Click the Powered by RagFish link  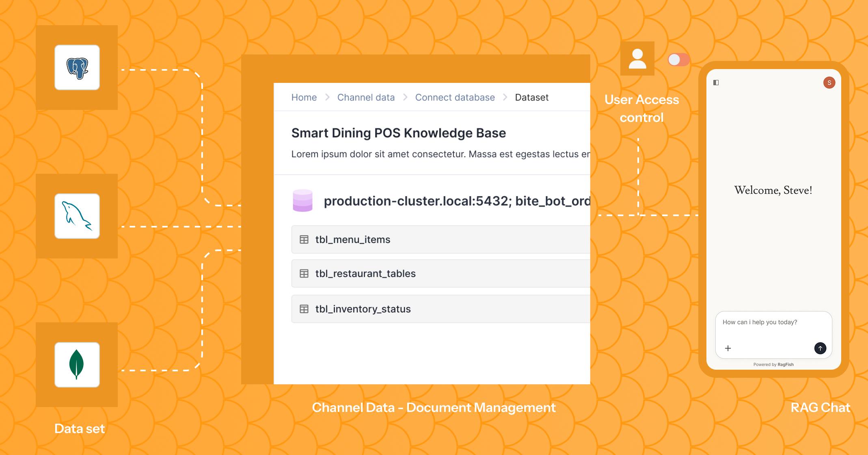point(773,364)
